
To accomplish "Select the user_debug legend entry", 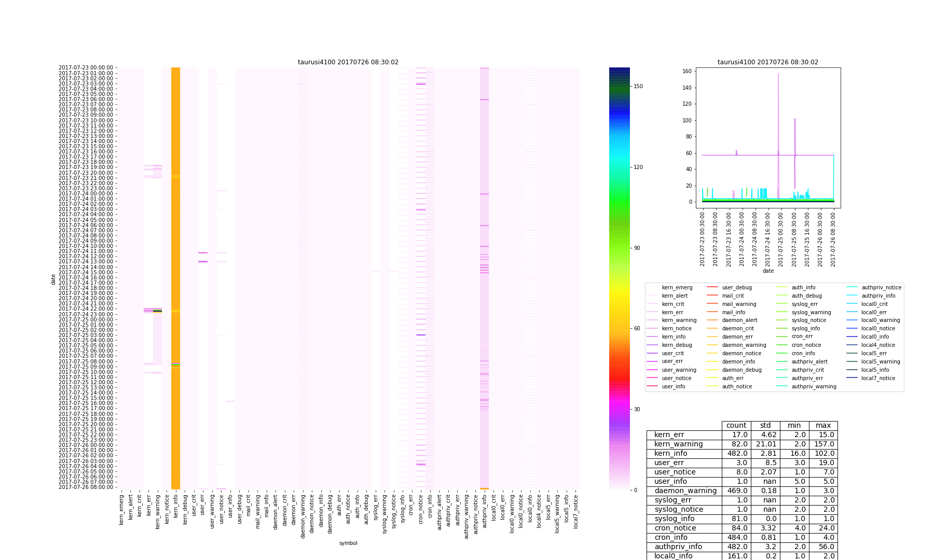I will [736, 287].
